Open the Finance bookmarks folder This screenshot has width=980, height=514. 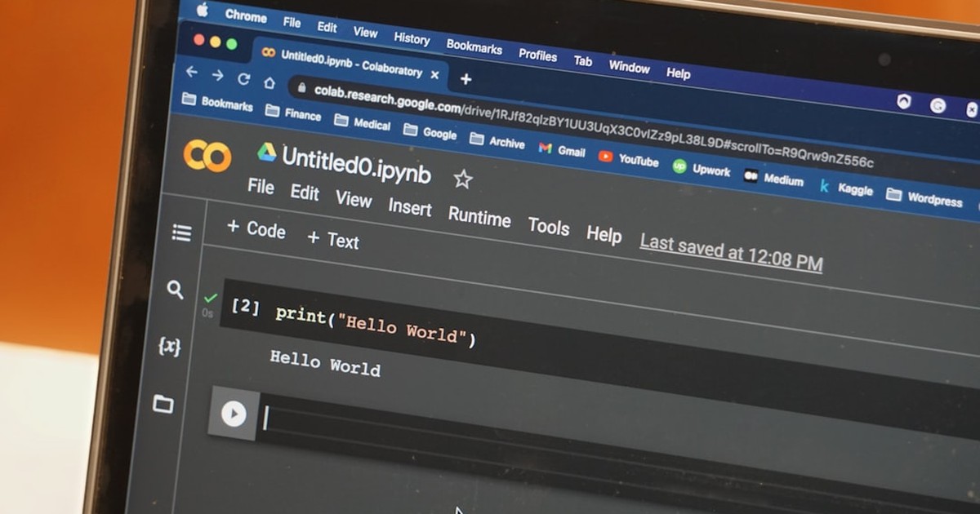click(x=293, y=113)
